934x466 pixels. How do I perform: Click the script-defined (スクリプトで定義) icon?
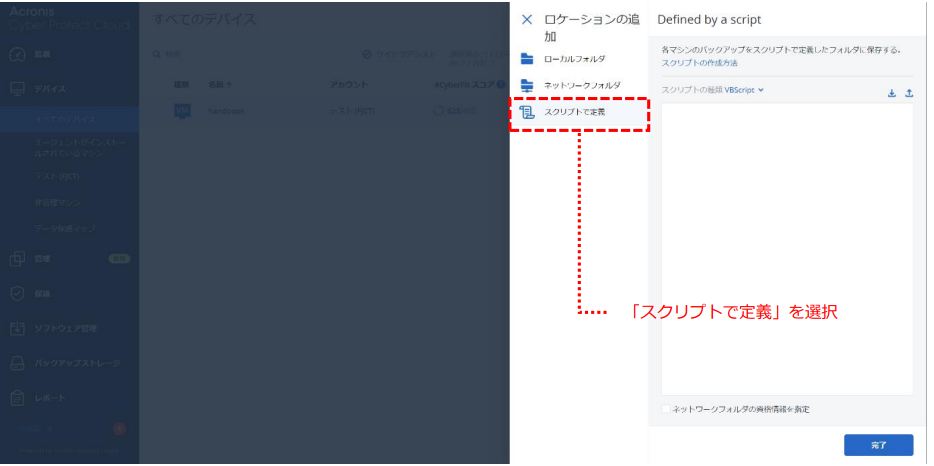(x=527, y=112)
